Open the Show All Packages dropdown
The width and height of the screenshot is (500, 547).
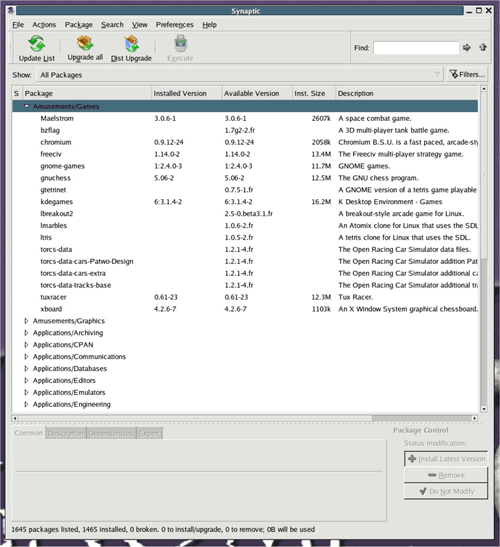pyautogui.click(x=239, y=75)
